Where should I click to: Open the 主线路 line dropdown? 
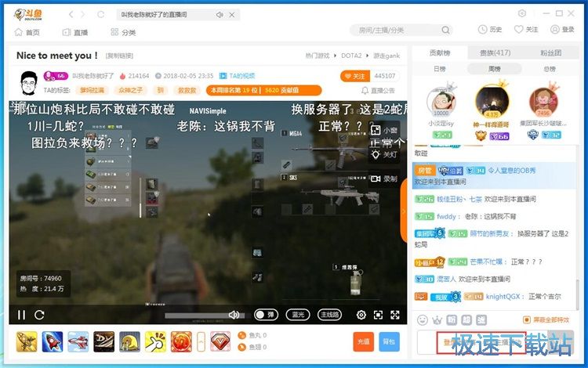point(330,315)
